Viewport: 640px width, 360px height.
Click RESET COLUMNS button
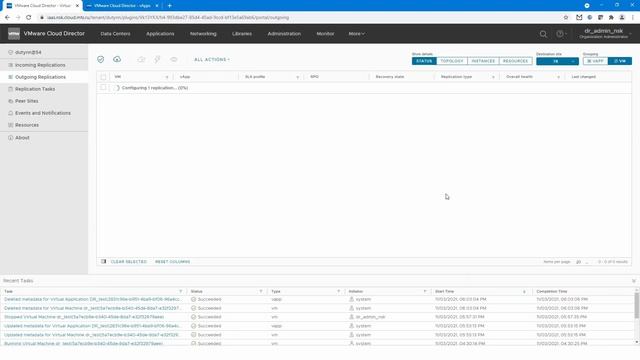(x=172, y=262)
